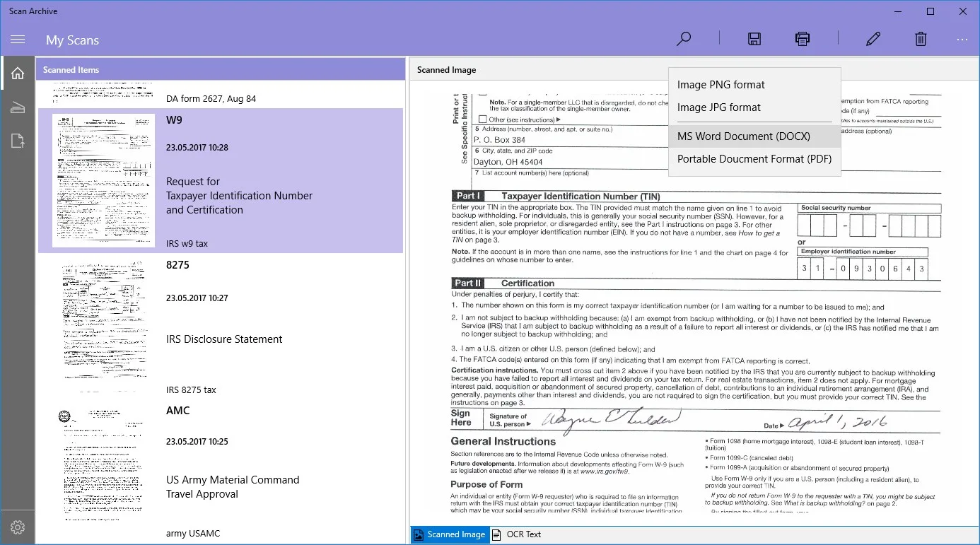Click the export document sidebar icon
Viewport: 980px width, 545px height.
tap(18, 141)
